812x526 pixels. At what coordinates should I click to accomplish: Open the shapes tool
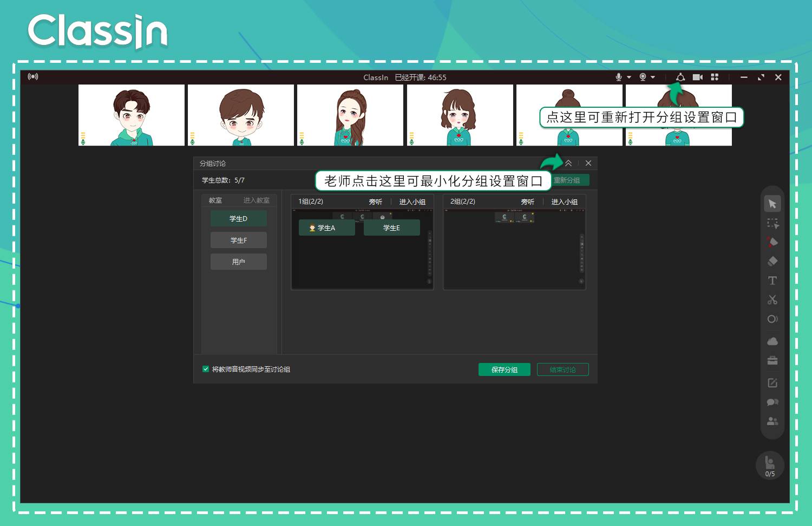pyautogui.click(x=772, y=319)
